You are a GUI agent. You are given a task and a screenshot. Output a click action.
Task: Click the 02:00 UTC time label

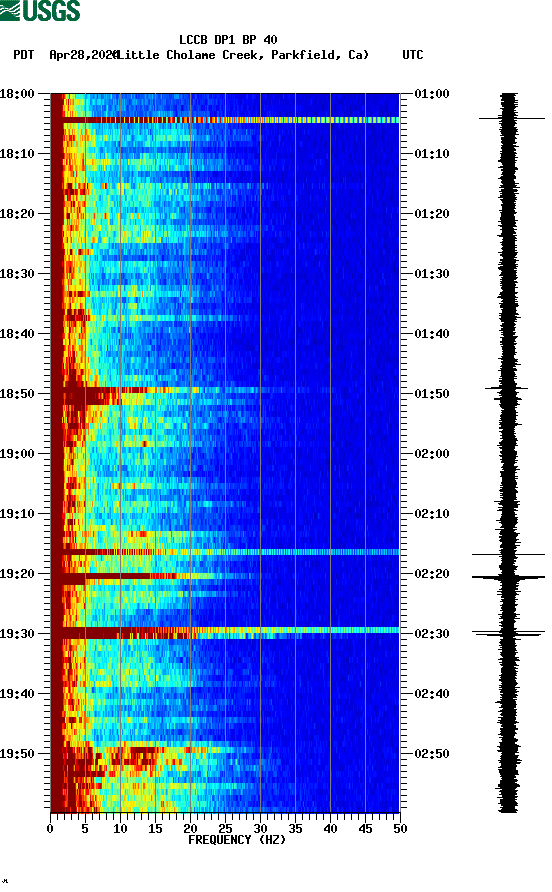pos(432,453)
